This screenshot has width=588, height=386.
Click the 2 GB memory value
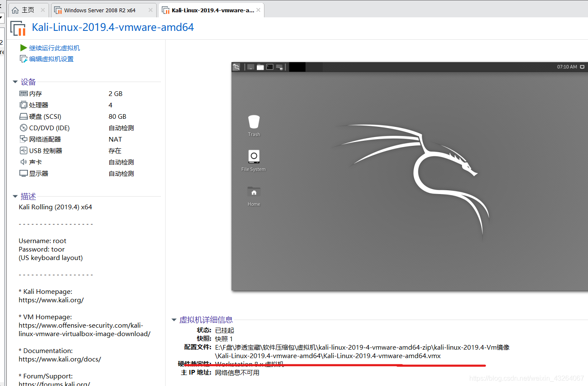tap(115, 93)
